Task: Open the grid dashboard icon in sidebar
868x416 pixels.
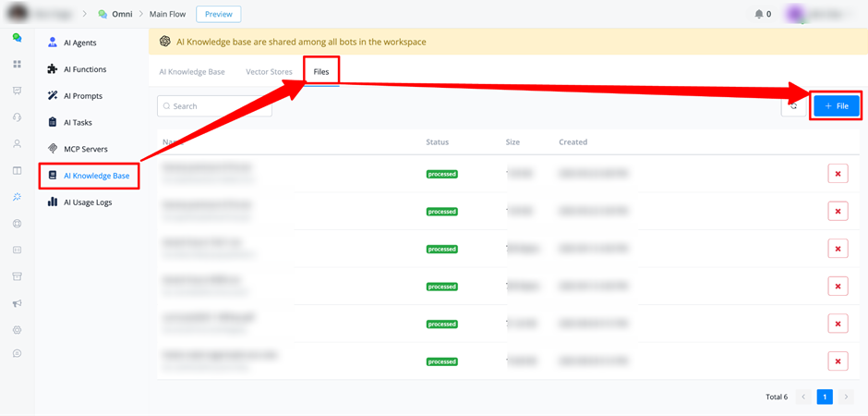Action: tap(17, 65)
